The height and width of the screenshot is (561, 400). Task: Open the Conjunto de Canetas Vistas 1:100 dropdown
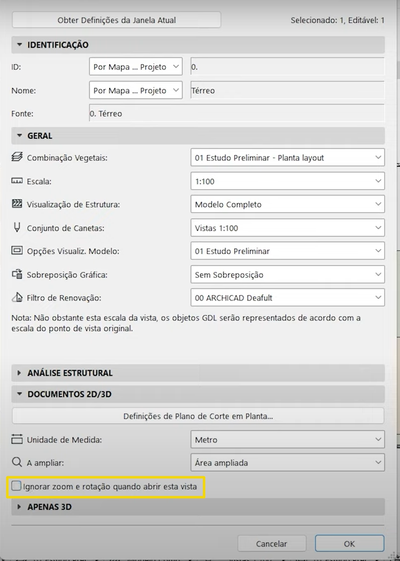[287, 228]
